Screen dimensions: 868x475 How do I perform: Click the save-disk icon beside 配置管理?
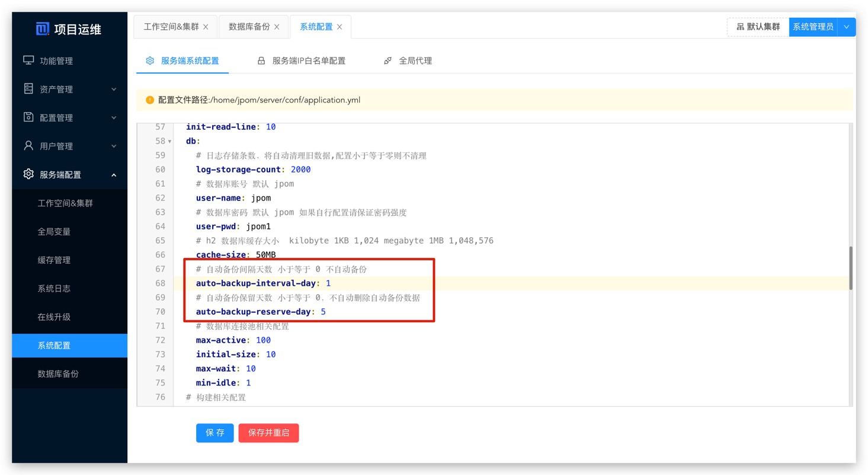pyautogui.click(x=28, y=117)
